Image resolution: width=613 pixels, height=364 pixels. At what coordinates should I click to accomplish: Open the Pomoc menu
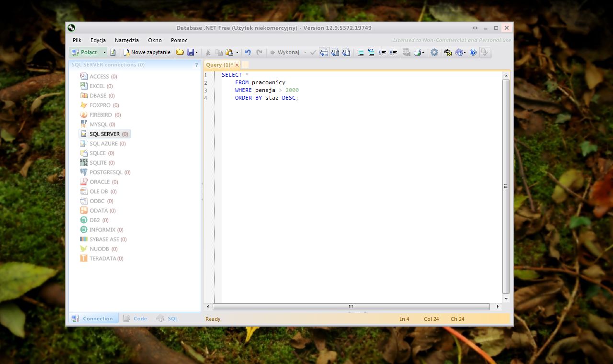179,40
